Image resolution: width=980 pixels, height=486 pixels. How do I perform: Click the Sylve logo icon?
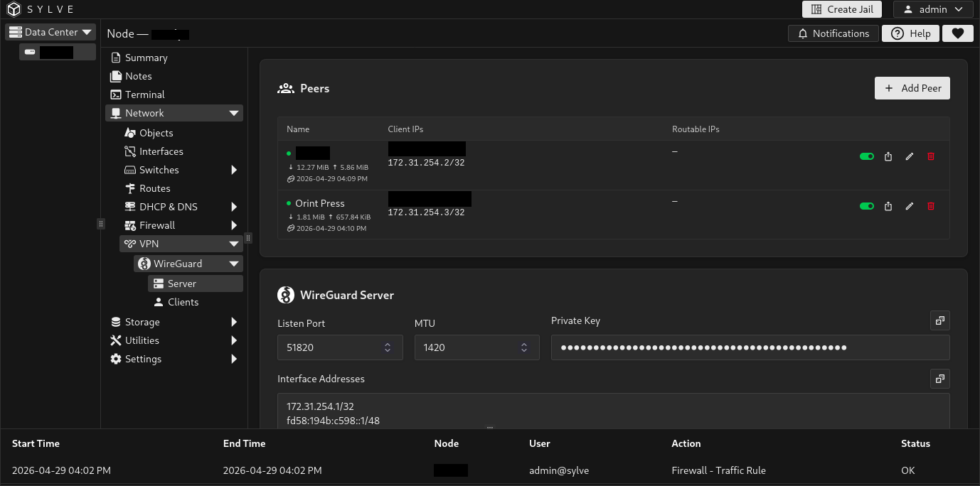(x=14, y=9)
